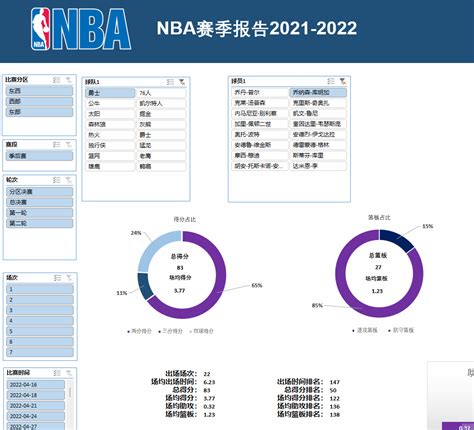474x430 pixels.
Task: Select 灰熊 team
Action: click(161, 124)
